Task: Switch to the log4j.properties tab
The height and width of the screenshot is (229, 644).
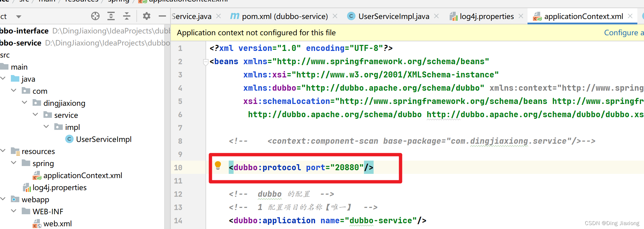Action: 487,16
